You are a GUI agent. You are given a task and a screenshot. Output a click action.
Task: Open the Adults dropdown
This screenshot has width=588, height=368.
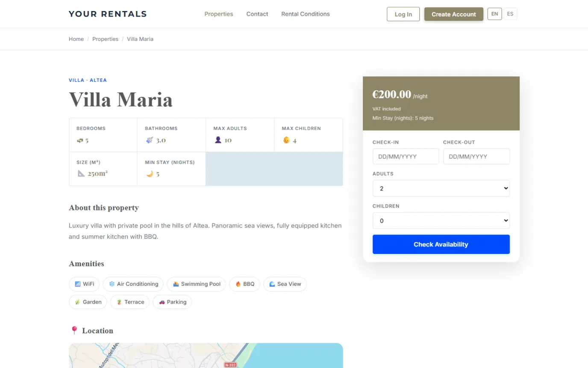[x=441, y=188]
